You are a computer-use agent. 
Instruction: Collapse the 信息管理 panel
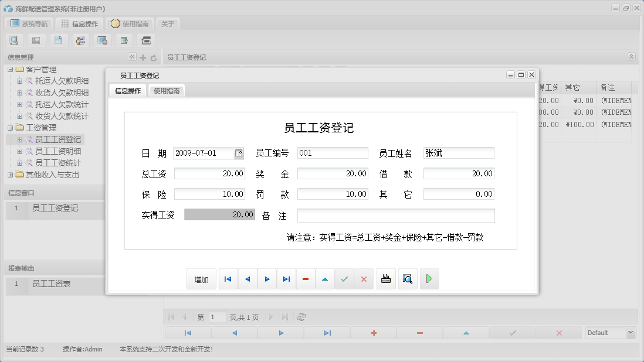132,57
